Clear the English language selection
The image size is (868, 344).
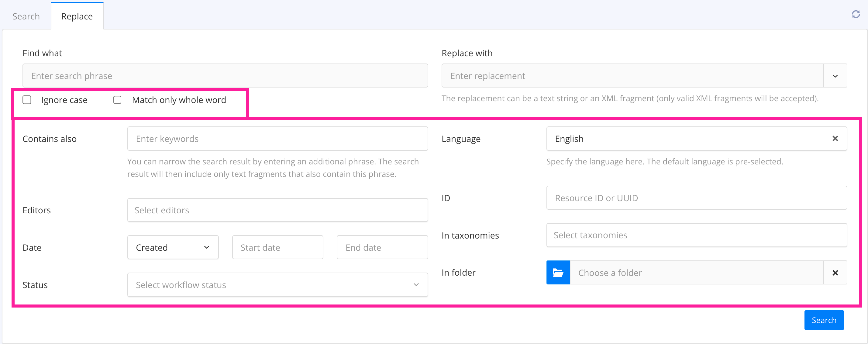[835, 139]
